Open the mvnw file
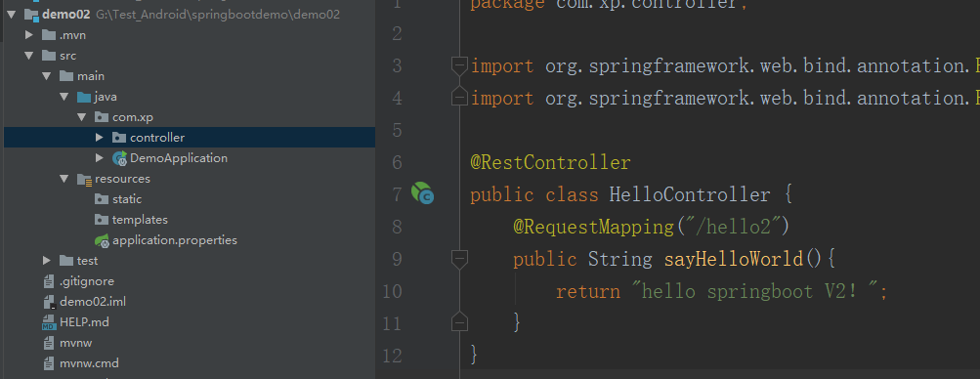This screenshot has height=379, width=980. point(76,343)
